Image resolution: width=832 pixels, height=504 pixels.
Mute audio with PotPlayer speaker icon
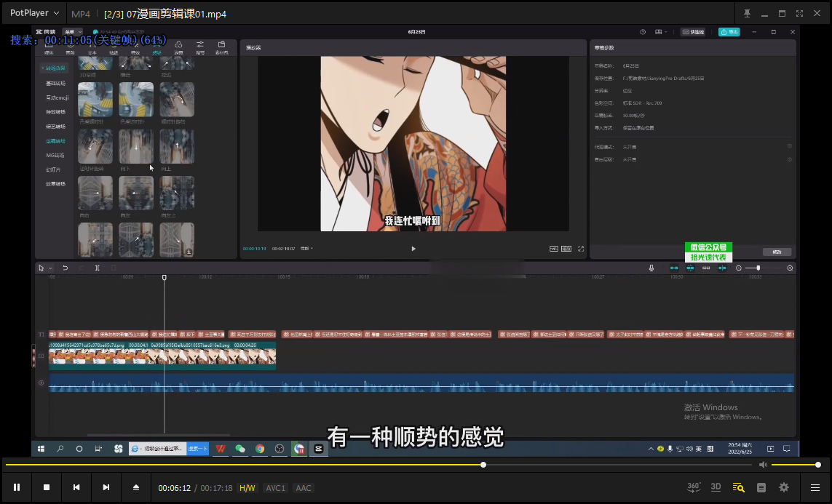pos(763,465)
